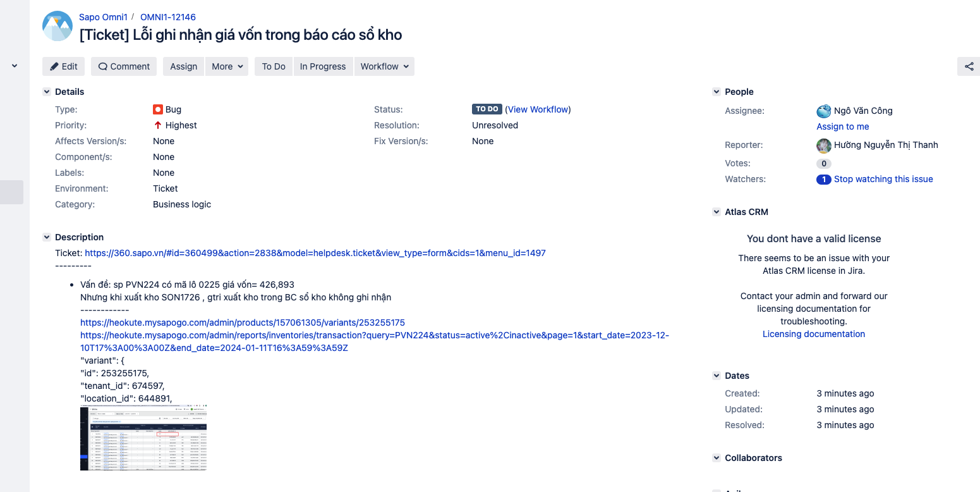Click the Edit button
Screen dimensions: 980x492
click(x=64, y=66)
